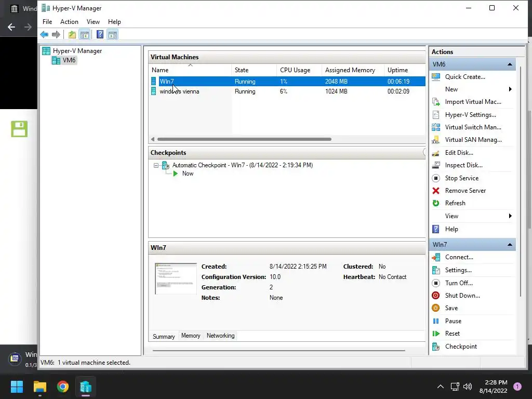The width and height of the screenshot is (532, 399).
Task: Select the Automatic Checkpoint - WIn7 entry
Action: pyautogui.click(x=243, y=165)
